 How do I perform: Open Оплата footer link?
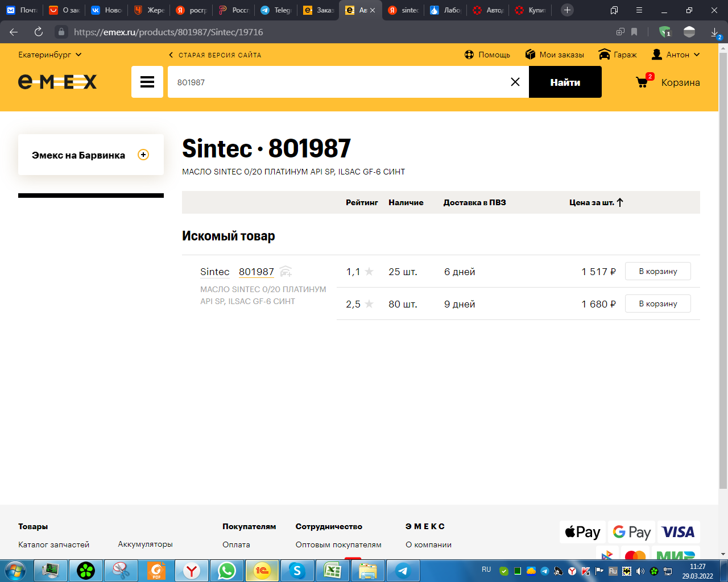click(236, 544)
